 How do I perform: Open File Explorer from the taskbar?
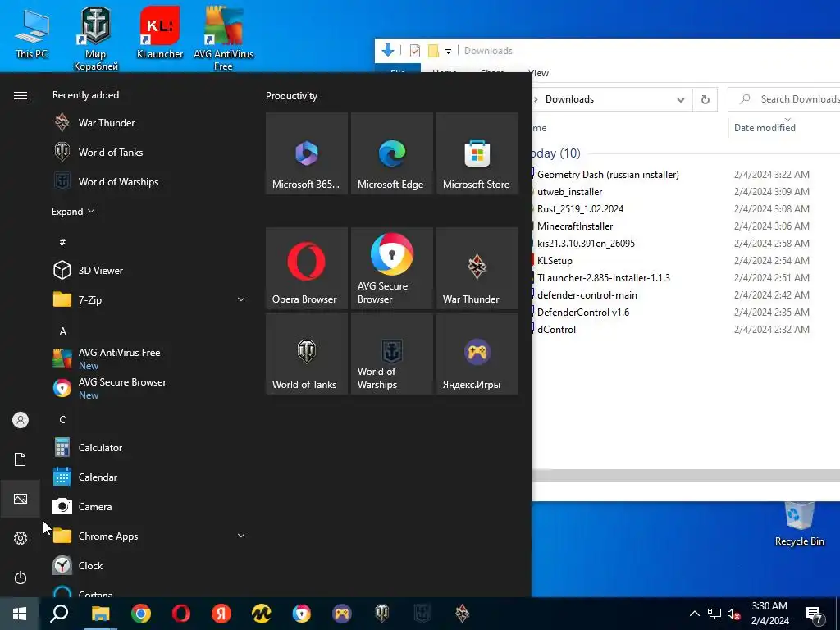(100, 614)
